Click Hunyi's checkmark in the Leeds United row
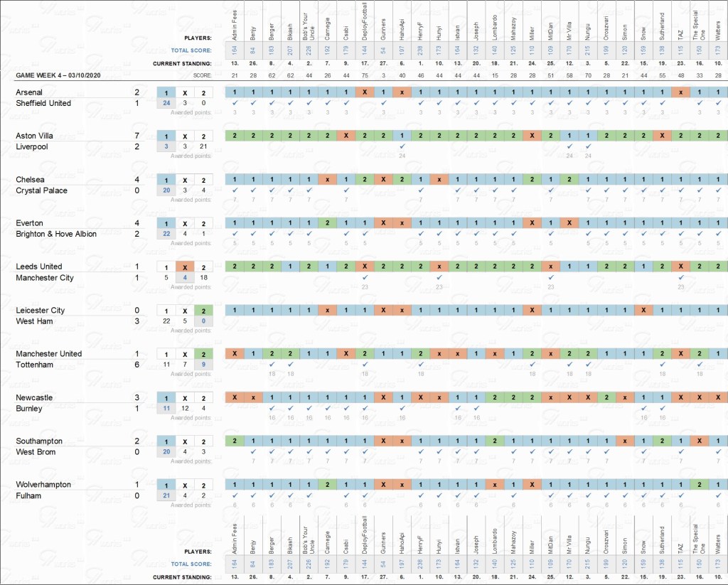This screenshot has width=728, height=585. (439, 277)
